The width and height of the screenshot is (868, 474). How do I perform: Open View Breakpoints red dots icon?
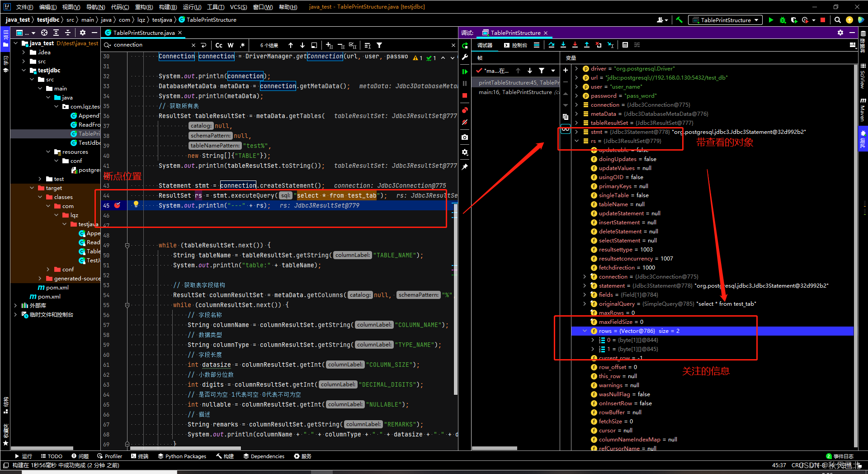point(465,110)
